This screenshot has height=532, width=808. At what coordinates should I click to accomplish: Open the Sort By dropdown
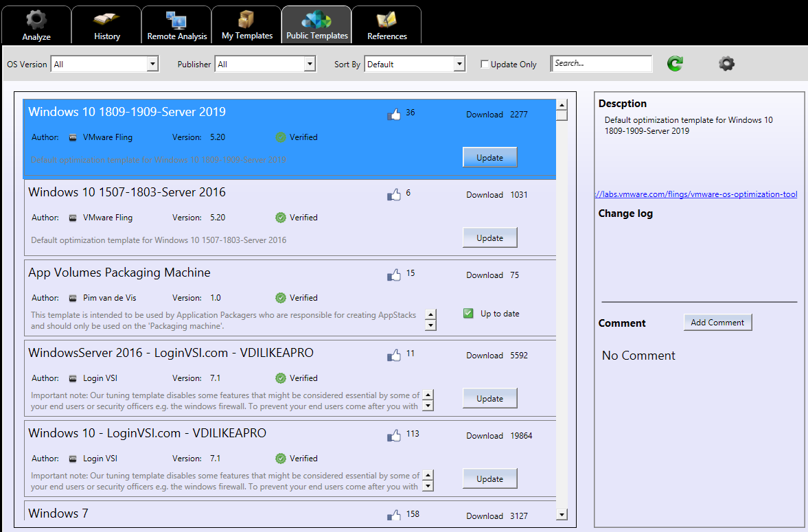point(415,64)
